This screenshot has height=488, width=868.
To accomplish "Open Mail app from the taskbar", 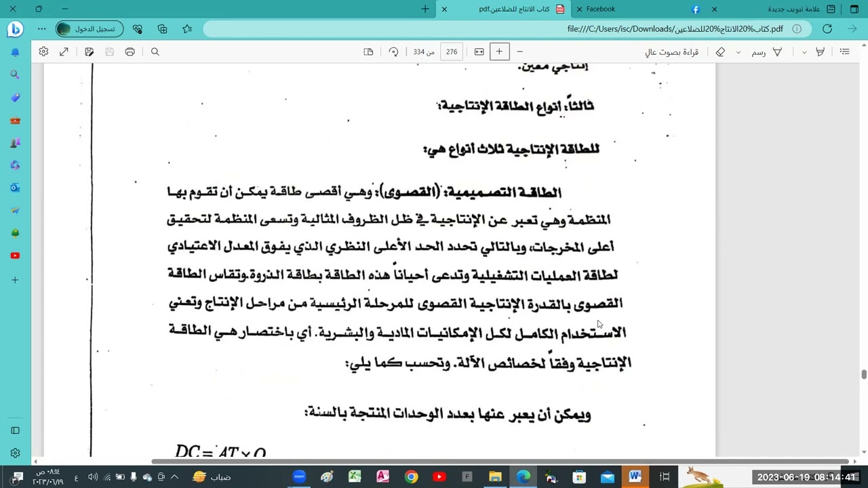I will tap(607, 477).
